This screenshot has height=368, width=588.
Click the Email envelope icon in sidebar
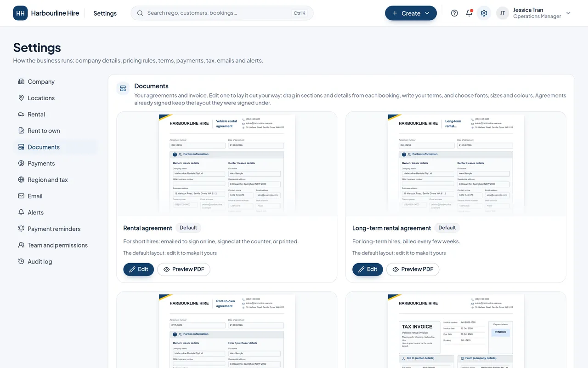click(21, 196)
